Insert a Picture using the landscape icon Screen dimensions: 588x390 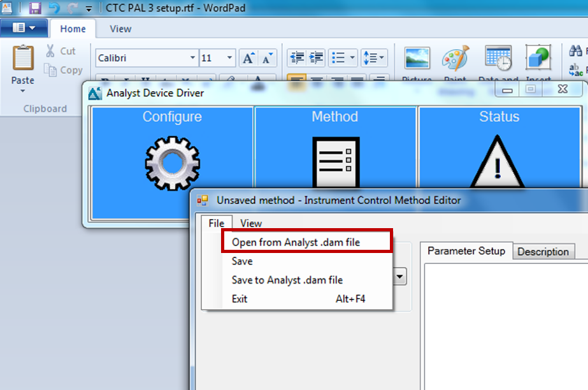point(417,58)
